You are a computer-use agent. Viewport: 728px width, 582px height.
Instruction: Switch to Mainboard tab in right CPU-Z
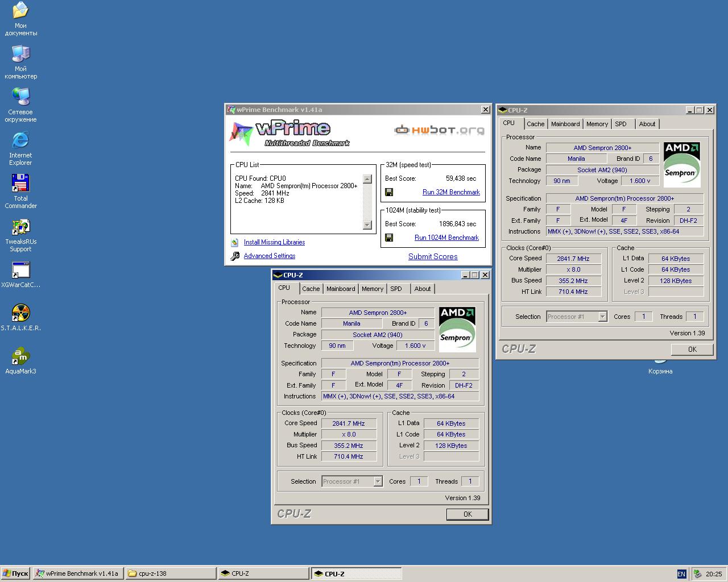click(x=565, y=124)
